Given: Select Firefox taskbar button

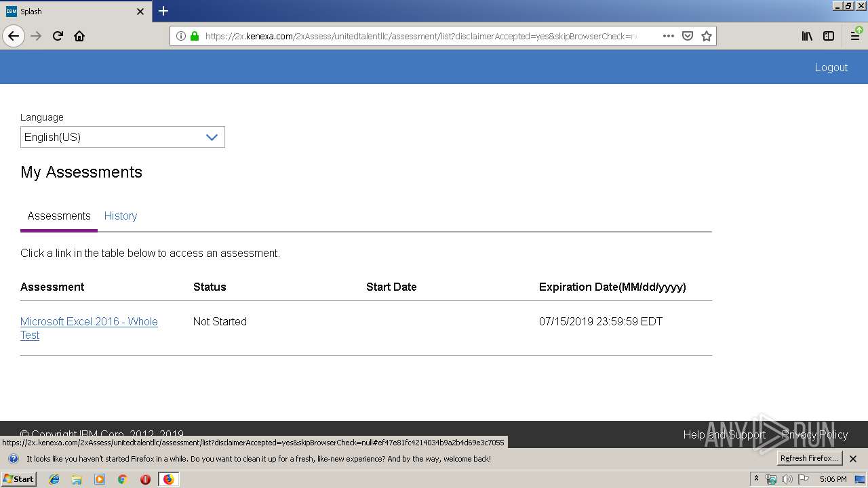Looking at the screenshot, I should coord(168,479).
